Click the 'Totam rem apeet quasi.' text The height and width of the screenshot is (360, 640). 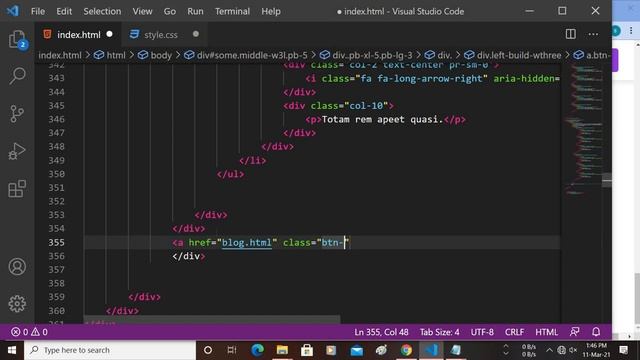click(x=382, y=119)
